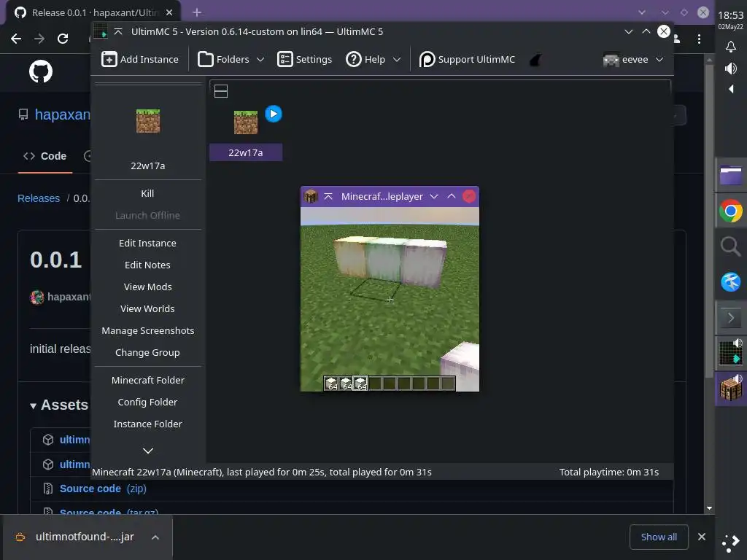Image resolution: width=747 pixels, height=560 pixels.
Task: Open the Help menu icon
Action: click(x=353, y=60)
